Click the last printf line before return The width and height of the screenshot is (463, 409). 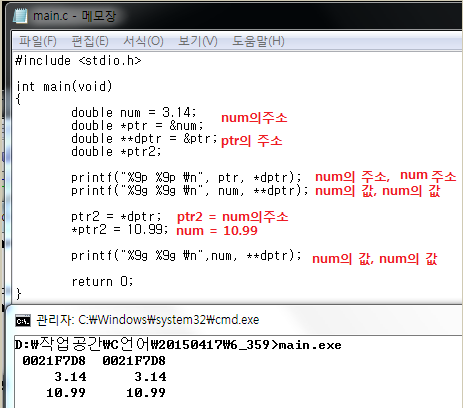[186, 256]
